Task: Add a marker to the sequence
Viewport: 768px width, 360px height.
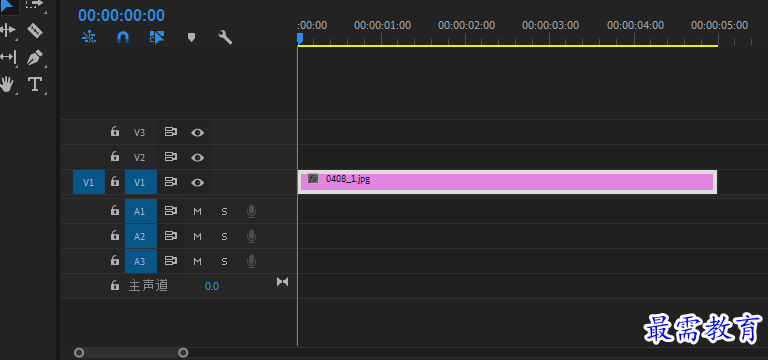Action: pyautogui.click(x=192, y=38)
